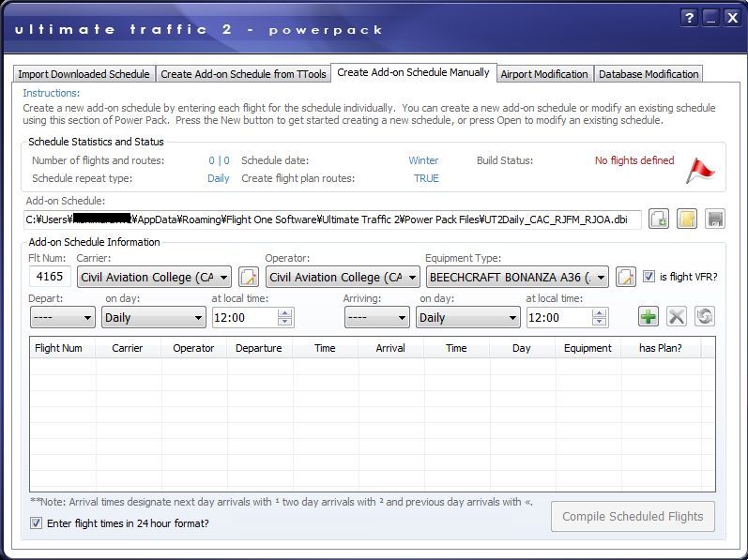The image size is (748, 560).
Task: Decrease departure time with the down stepper arrow
Action: tap(285, 322)
